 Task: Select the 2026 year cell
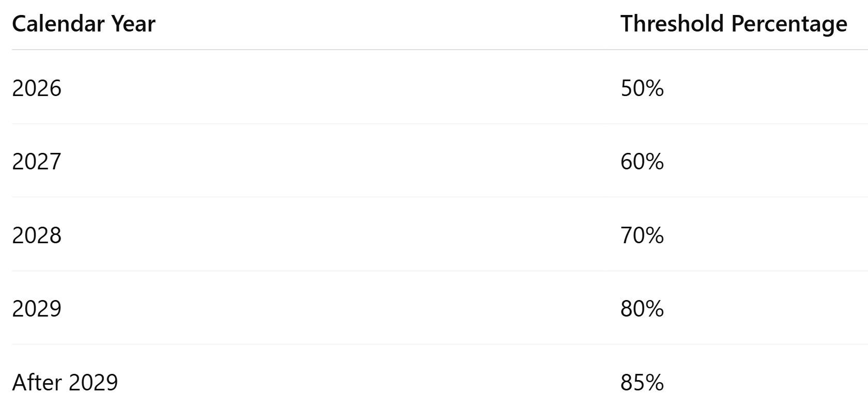pos(37,88)
